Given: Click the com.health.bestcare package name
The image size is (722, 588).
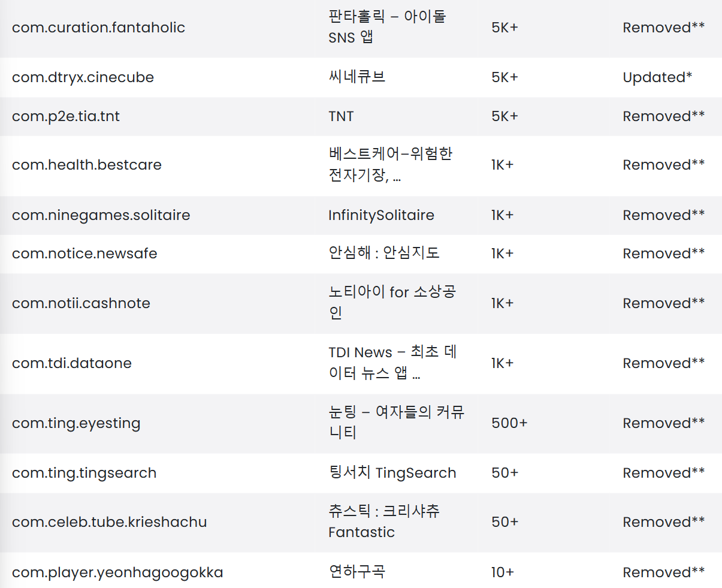Looking at the screenshot, I should point(87,165).
